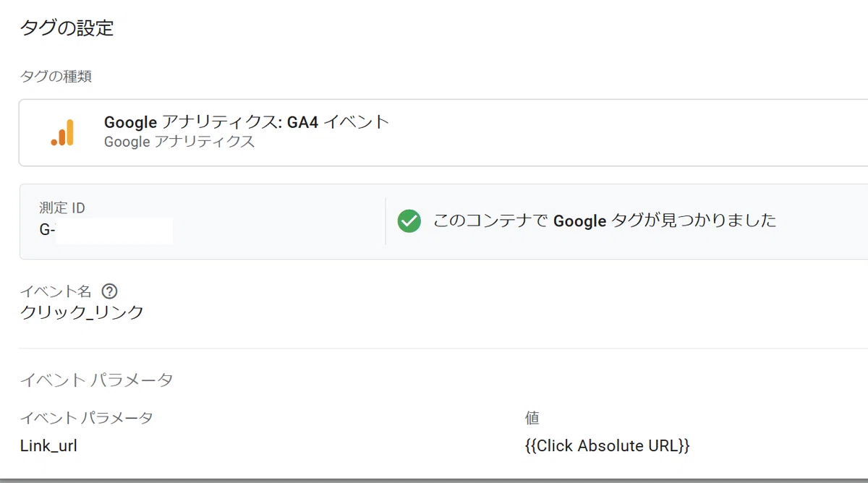Click the 値 column header
Viewport: 868px width, 483px height.
pos(532,418)
